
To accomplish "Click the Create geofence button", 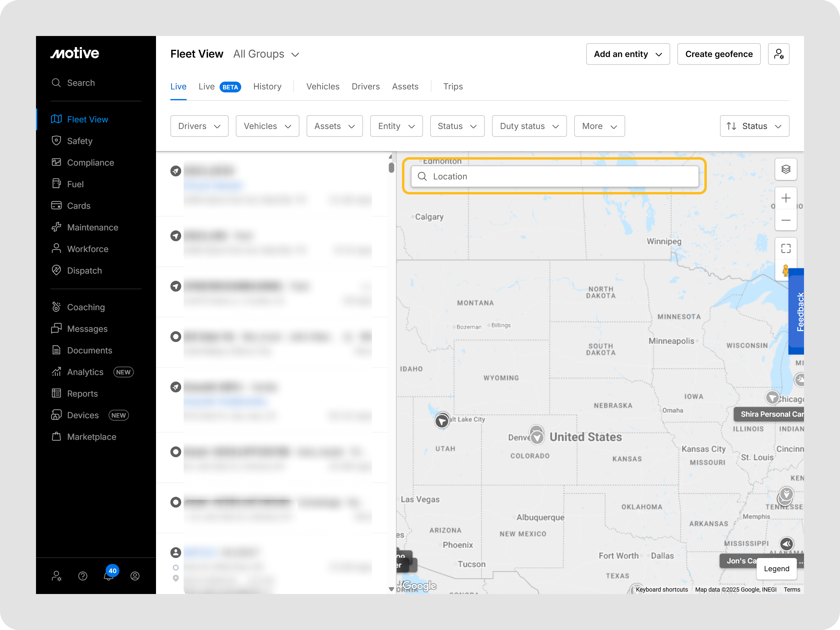I will (x=718, y=54).
